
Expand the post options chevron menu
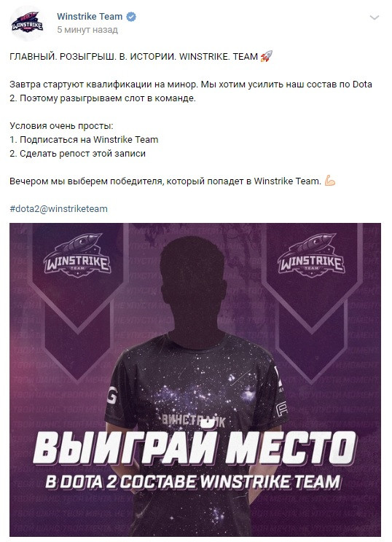coord(375,17)
